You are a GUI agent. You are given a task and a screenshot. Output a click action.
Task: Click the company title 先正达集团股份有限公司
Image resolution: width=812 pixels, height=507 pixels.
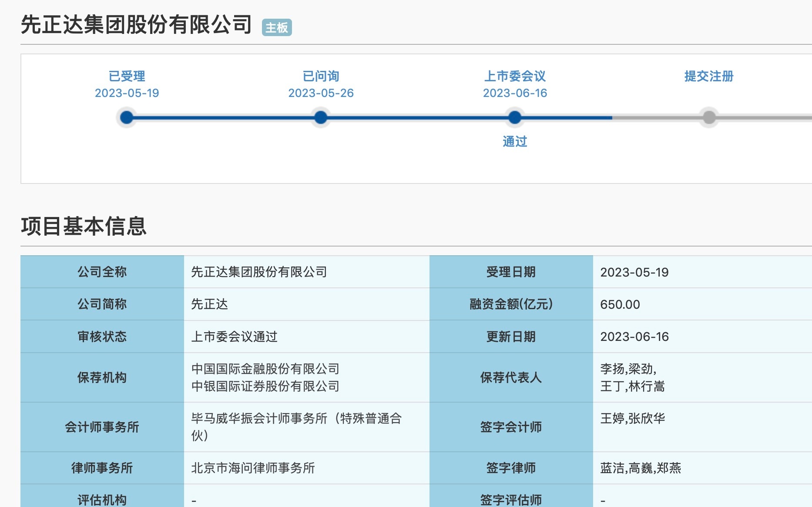[136, 24]
